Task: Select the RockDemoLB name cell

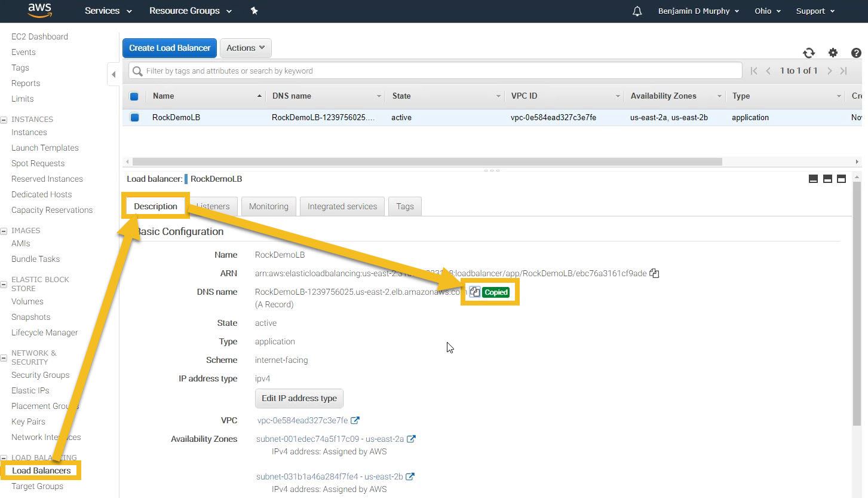Action: (x=176, y=117)
